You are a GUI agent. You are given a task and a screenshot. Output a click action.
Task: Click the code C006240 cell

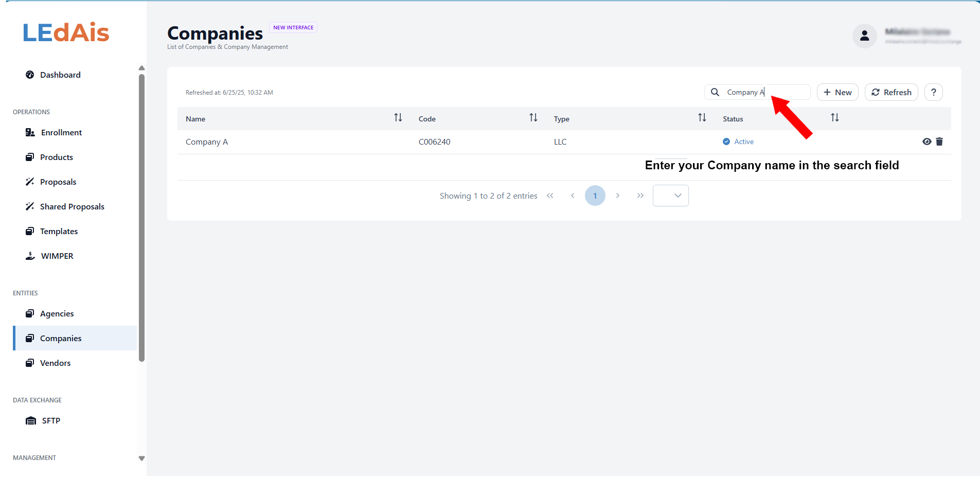coord(435,142)
